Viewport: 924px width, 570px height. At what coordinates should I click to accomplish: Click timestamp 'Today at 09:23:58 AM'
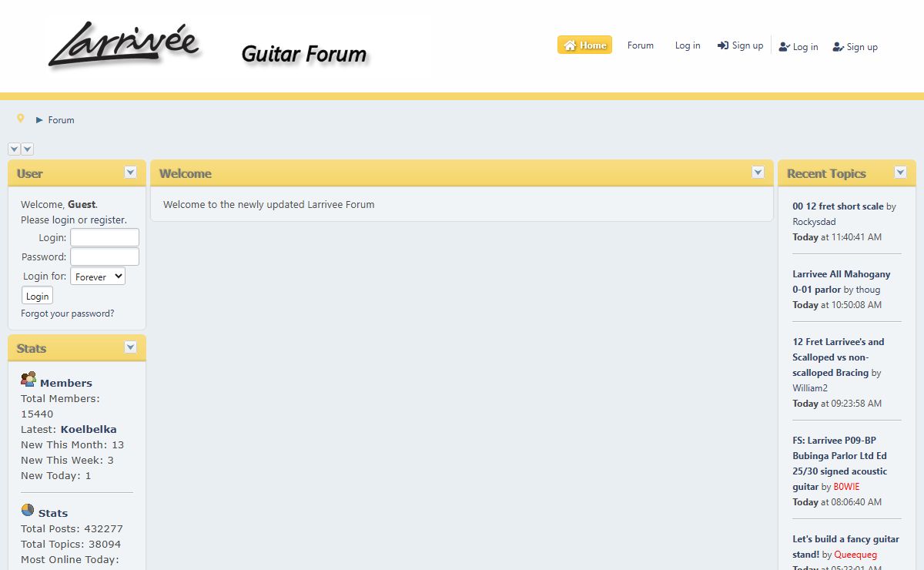tap(837, 404)
